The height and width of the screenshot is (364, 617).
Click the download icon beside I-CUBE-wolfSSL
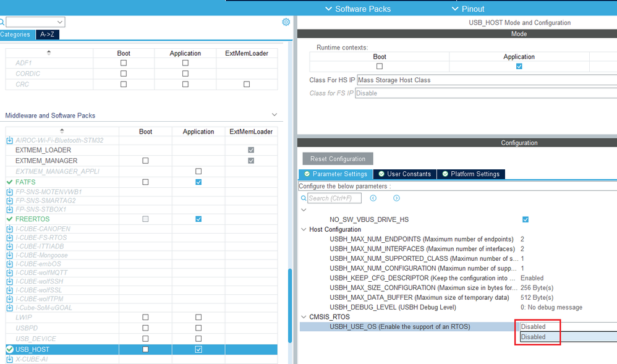pyautogui.click(x=10, y=290)
